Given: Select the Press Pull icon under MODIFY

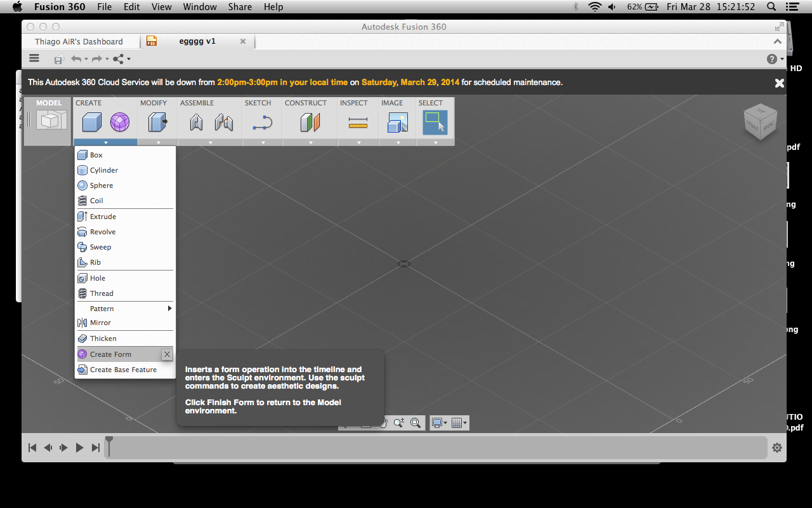Looking at the screenshot, I should pos(157,122).
